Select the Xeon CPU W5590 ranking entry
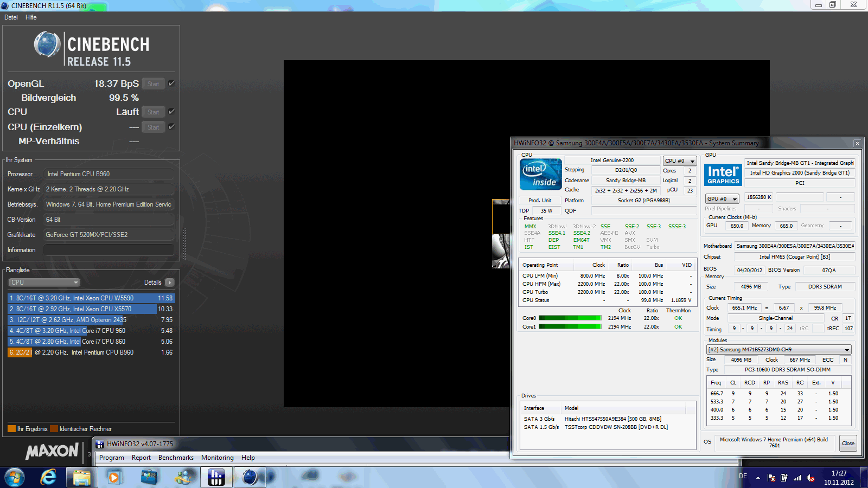The width and height of the screenshot is (868, 488). coord(91,298)
